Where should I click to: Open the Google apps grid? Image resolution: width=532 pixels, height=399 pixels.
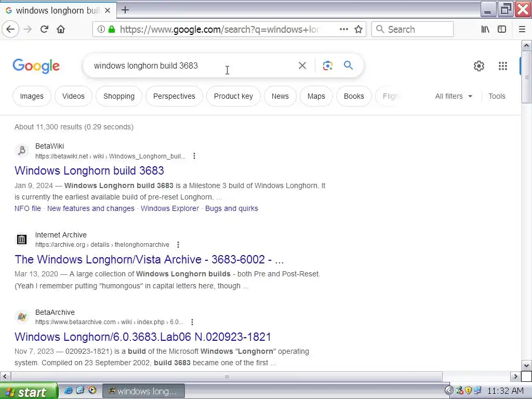click(x=502, y=66)
